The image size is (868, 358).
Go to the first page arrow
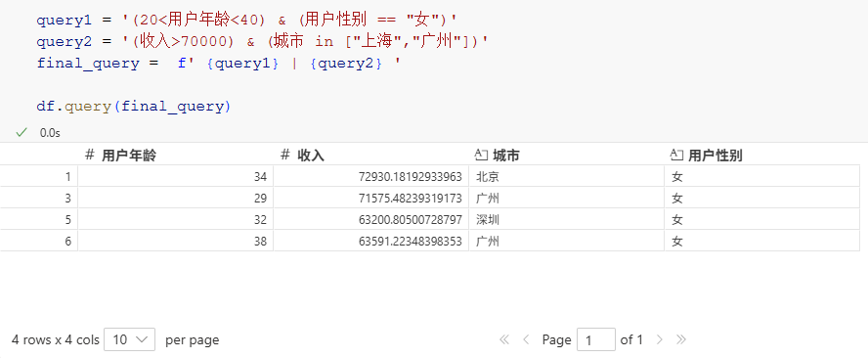click(503, 339)
